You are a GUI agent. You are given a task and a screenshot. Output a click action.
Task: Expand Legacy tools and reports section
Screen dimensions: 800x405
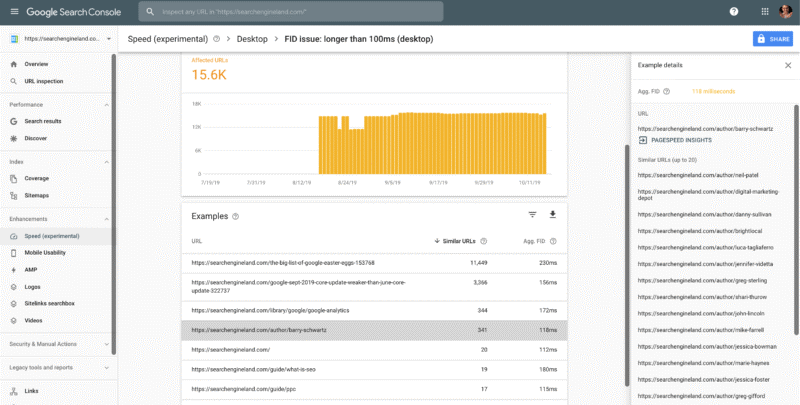pos(107,368)
